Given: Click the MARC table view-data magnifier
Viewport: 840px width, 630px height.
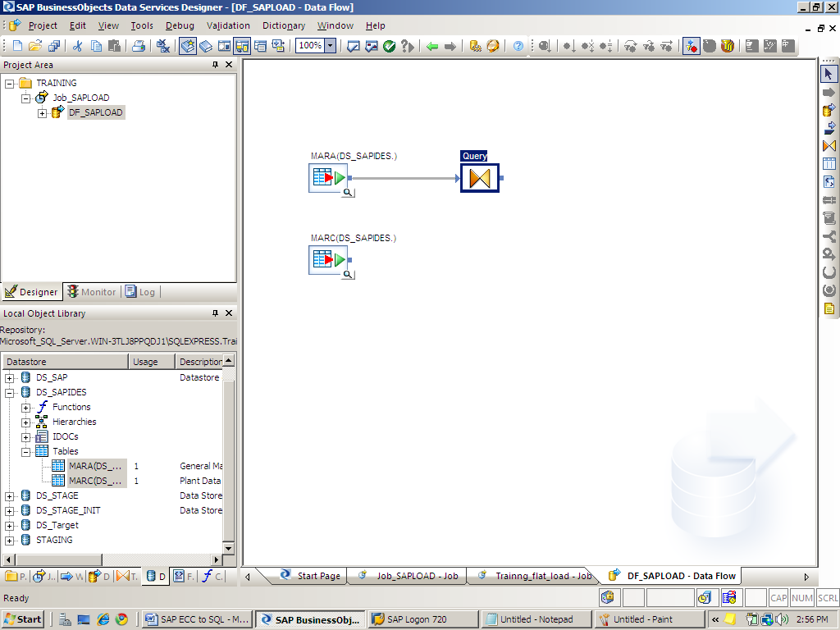Looking at the screenshot, I should [348, 274].
